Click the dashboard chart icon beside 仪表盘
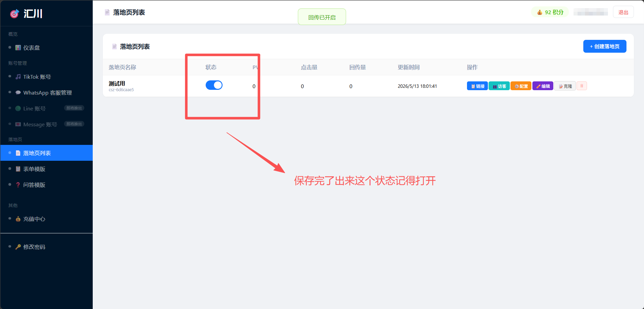Viewport: 644px width, 309px height. [18, 48]
